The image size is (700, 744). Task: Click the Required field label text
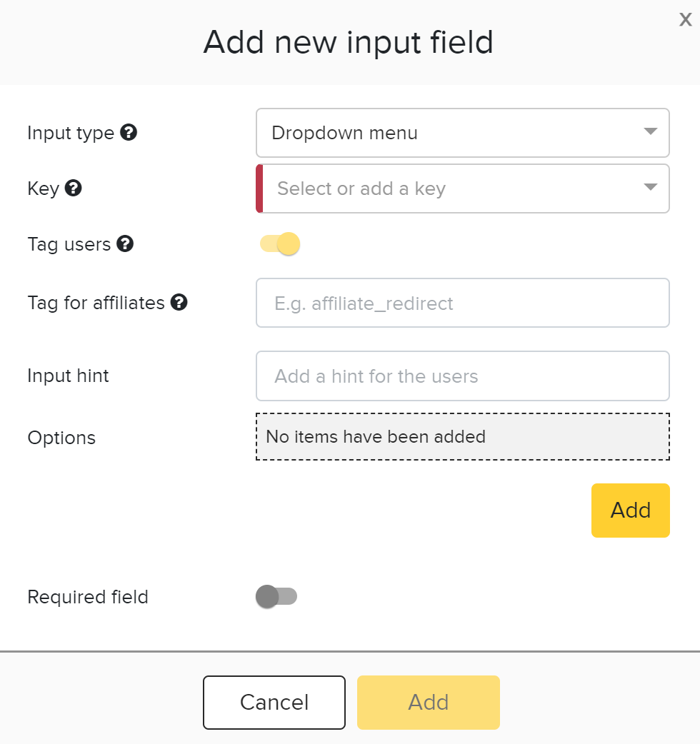click(x=88, y=597)
